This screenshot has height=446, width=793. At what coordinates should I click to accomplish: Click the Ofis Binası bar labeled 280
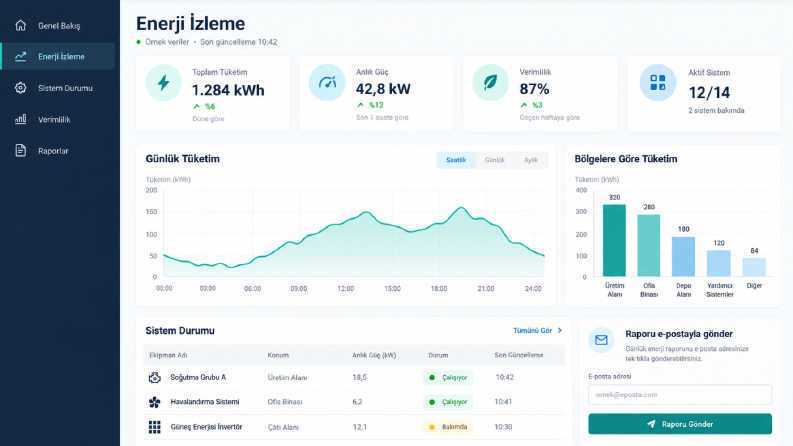[649, 246]
